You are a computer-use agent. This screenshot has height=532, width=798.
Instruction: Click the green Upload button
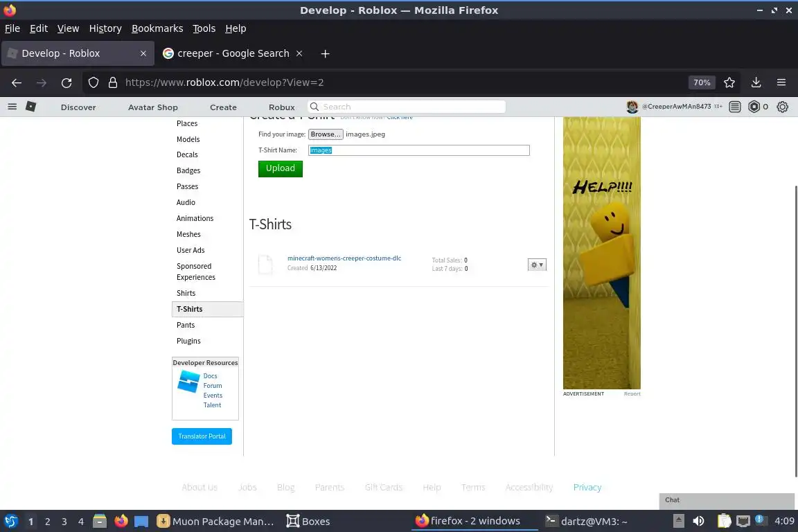(281, 168)
